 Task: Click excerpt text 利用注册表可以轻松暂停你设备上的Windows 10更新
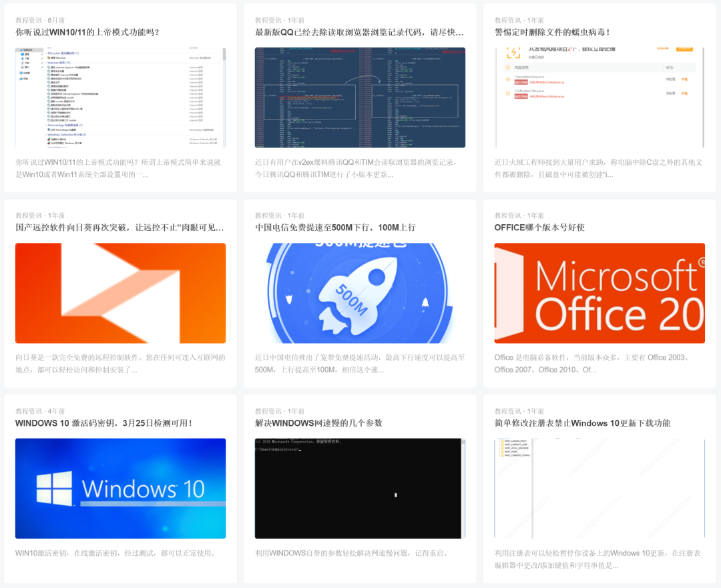[x=597, y=559]
